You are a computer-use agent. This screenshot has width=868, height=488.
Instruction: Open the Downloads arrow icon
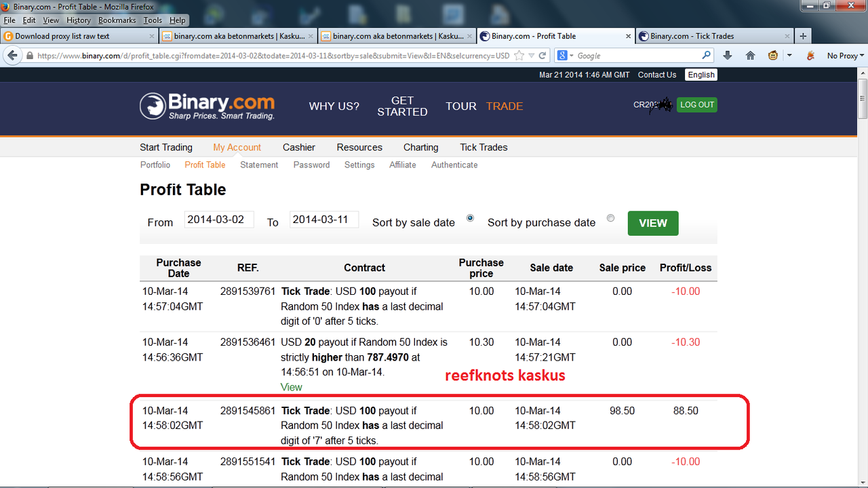point(728,56)
